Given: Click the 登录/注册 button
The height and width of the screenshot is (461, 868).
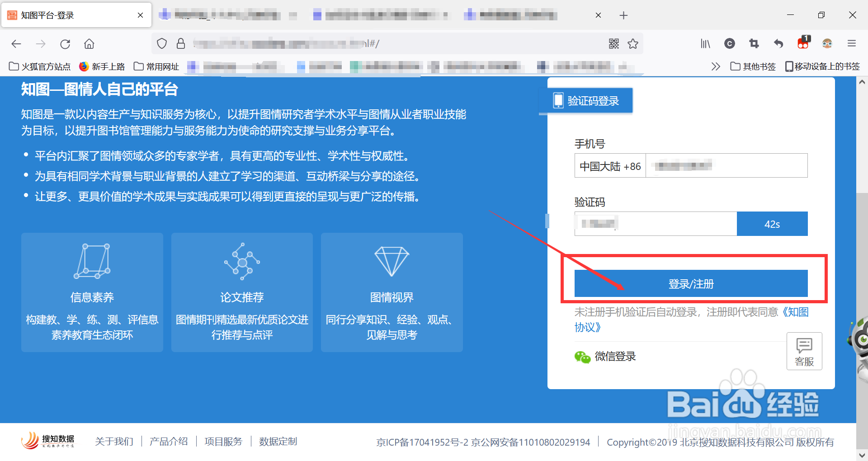Looking at the screenshot, I should (x=691, y=284).
